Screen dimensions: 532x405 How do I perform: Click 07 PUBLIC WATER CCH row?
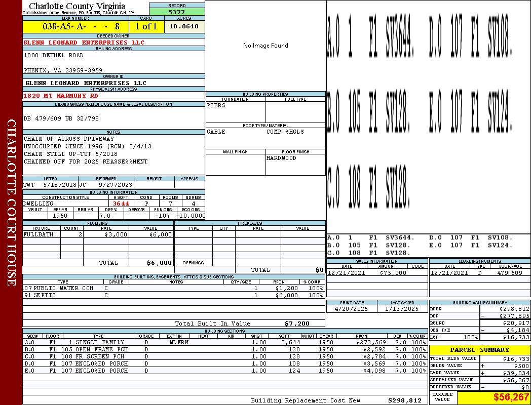174,289
